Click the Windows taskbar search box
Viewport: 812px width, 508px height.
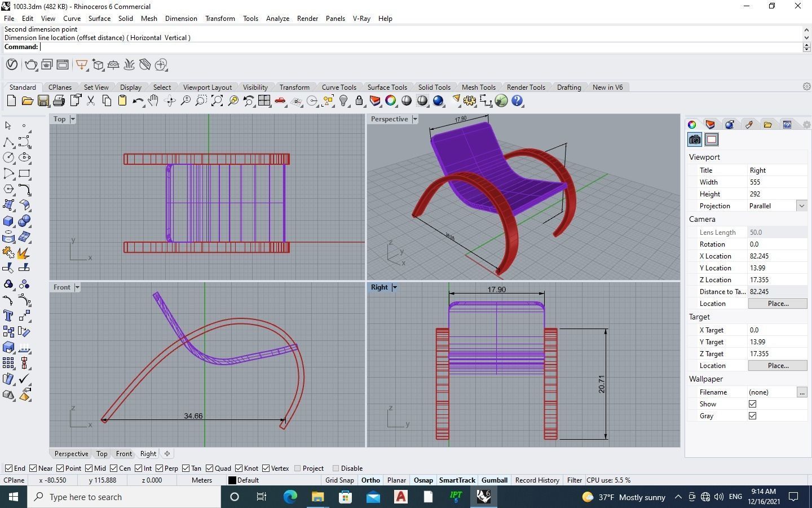124,497
